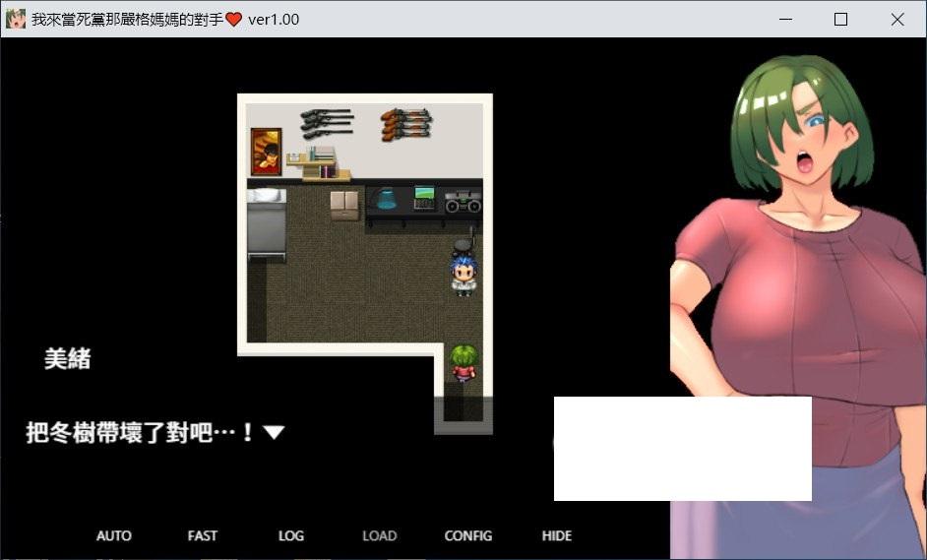Click the bed in the room
927x560 pixels.
tap(267, 224)
